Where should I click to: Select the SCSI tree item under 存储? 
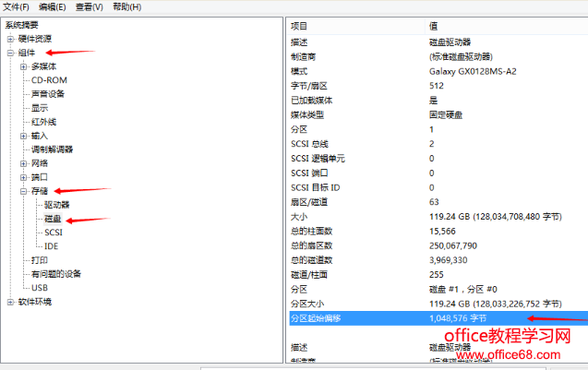pyautogui.click(x=54, y=233)
